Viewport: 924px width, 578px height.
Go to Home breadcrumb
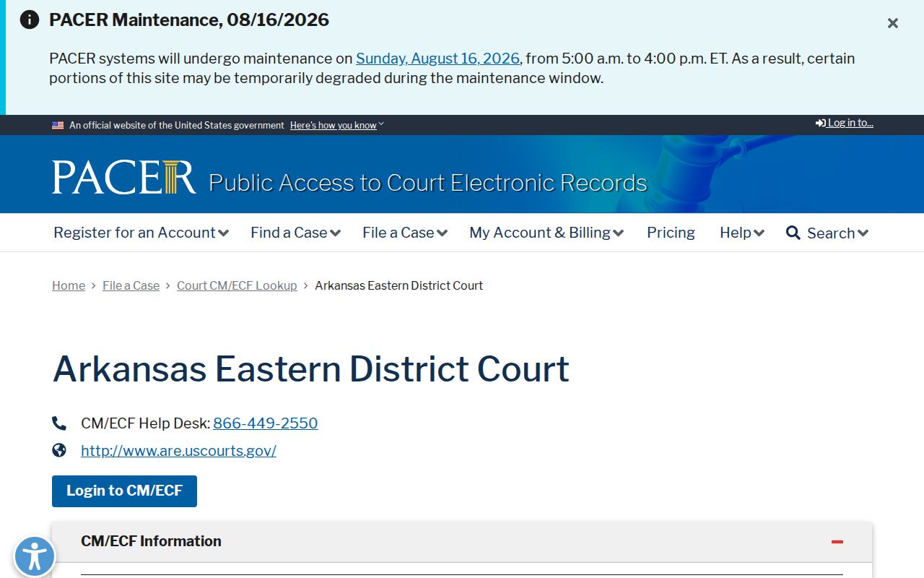(69, 285)
